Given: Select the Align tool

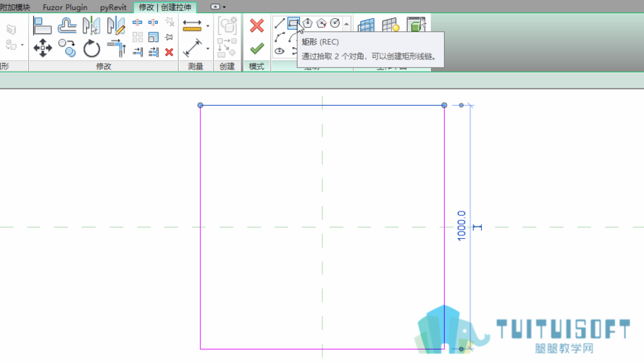Looking at the screenshot, I should click(x=42, y=25).
